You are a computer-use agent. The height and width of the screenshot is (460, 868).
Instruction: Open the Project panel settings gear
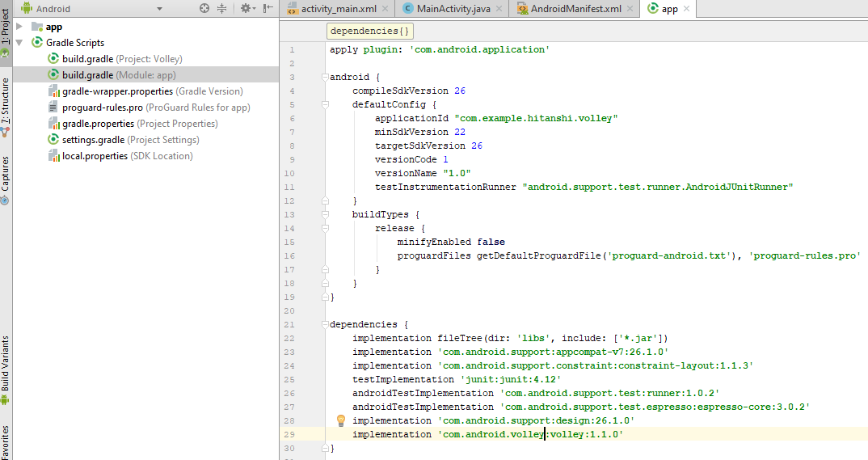pos(246,8)
